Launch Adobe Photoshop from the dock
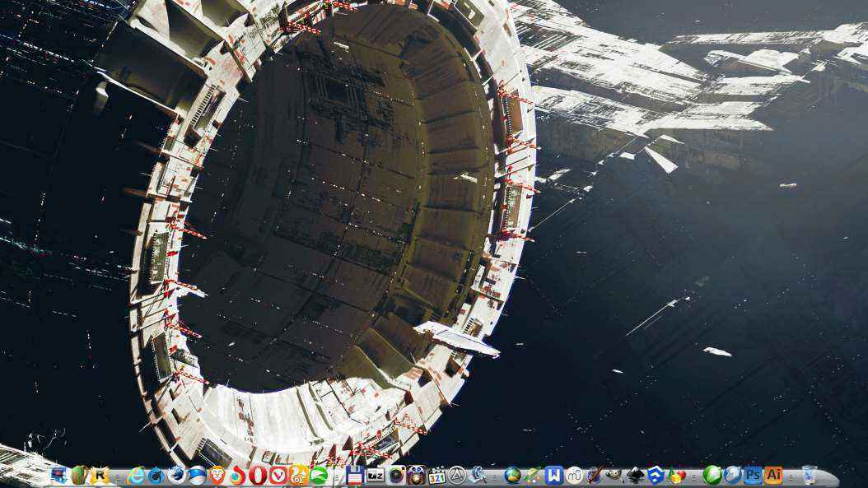 pos(753,476)
